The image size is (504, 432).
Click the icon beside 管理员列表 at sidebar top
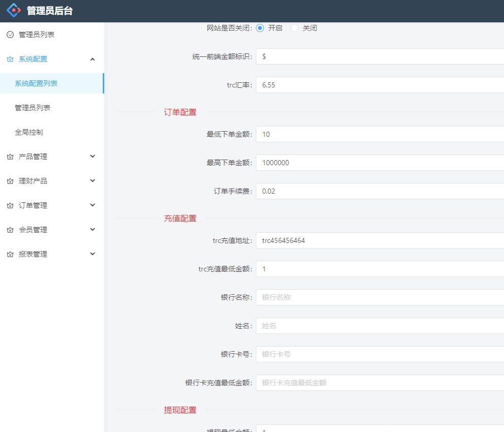[x=9, y=35]
